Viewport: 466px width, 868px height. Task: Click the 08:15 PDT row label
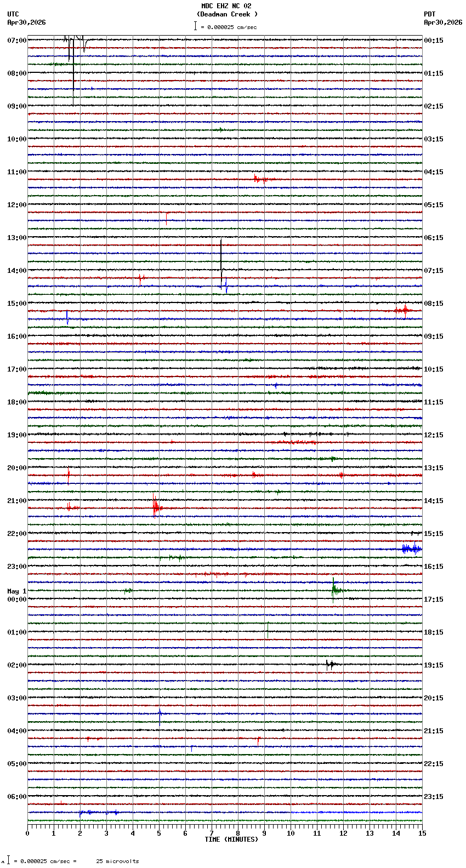(434, 304)
